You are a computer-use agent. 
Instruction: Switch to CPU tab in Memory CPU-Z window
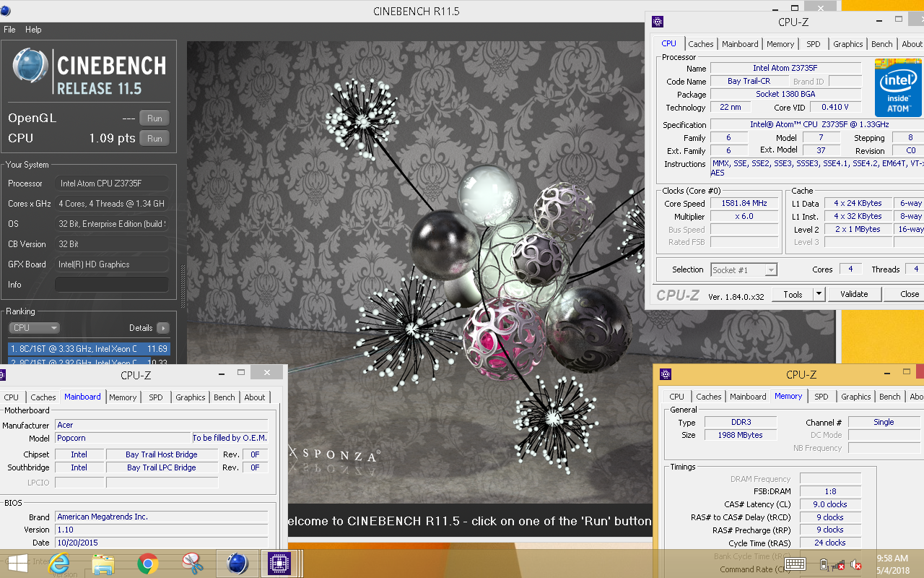click(x=676, y=397)
